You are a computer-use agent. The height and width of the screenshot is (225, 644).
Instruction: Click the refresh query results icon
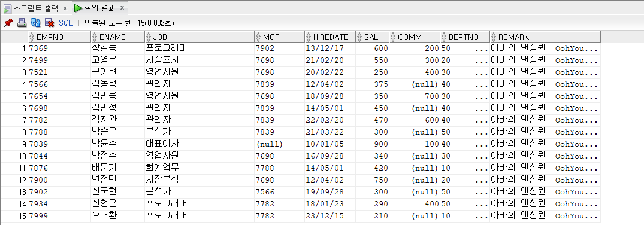36,23
